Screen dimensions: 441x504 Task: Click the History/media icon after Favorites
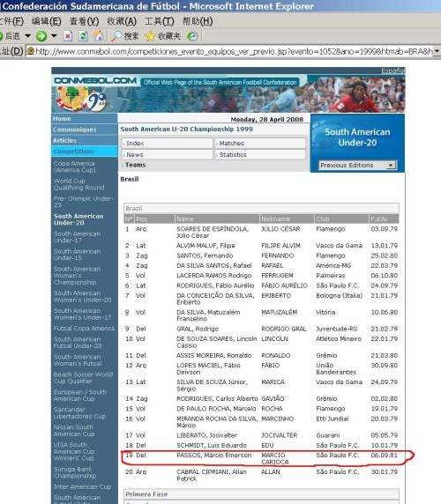point(192,36)
